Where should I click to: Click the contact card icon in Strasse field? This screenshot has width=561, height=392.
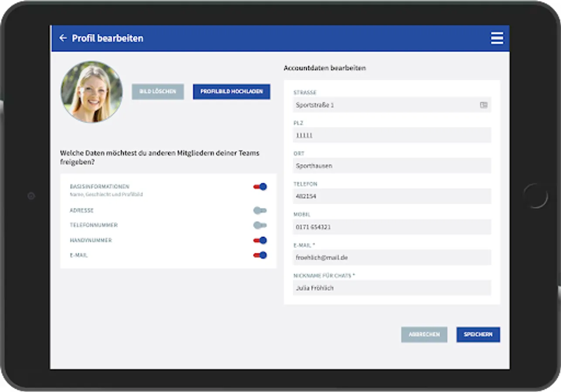tap(483, 105)
